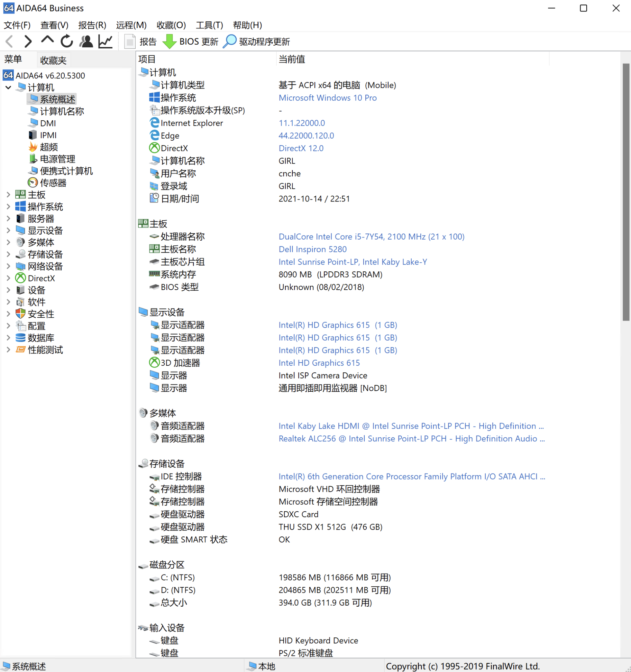This screenshot has height=672, width=631.
Task: Switch to the 菜单 tab
Action: point(13,59)
